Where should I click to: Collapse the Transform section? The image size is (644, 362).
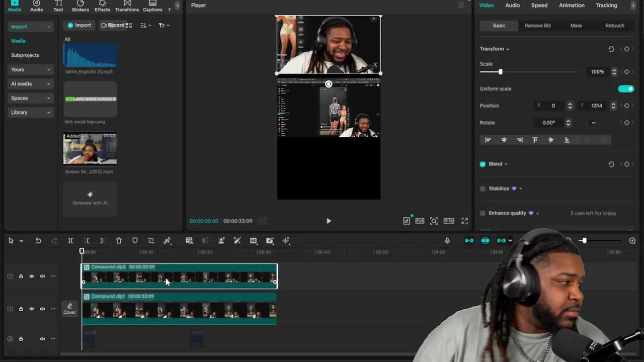(x=507, y=49)
